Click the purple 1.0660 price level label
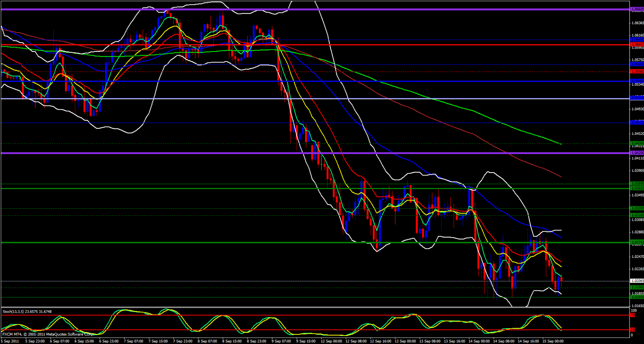 pyautogui.click(x=637, y=9)
